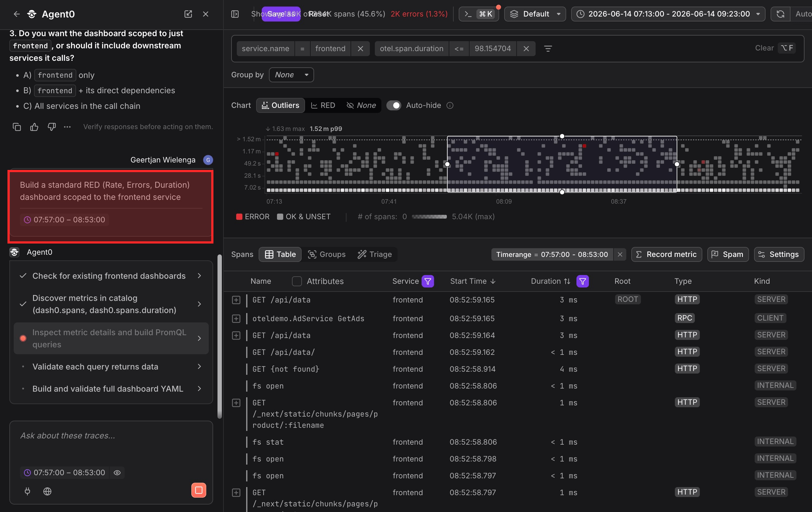This screenshot has height=512, width=812.
Task: Click the 07:57:00 – 08:53:00 chip in input
Action: [64, 472]
